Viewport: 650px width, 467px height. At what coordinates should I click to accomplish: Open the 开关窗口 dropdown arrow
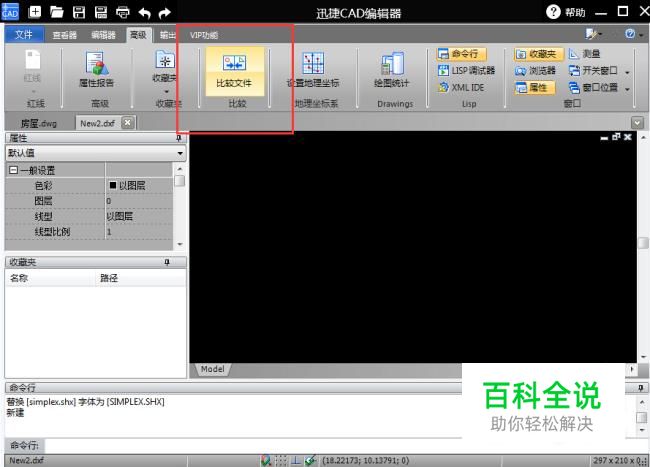(x=627, y=72)
